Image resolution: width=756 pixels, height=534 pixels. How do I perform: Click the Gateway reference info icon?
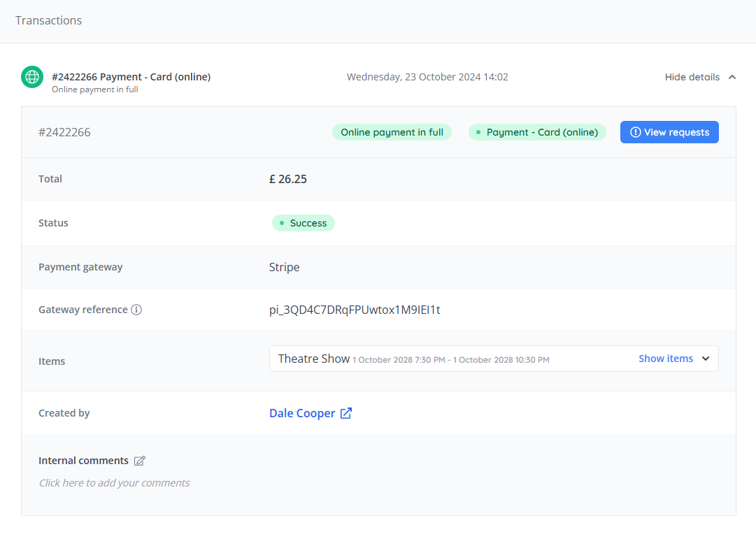point(136,310)
